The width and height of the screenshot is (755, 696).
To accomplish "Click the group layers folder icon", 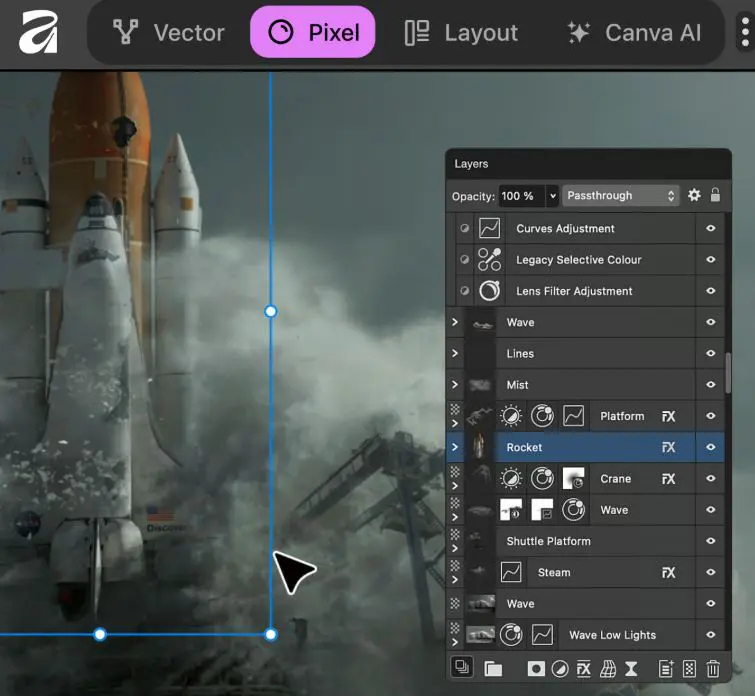I will point(492,668).
